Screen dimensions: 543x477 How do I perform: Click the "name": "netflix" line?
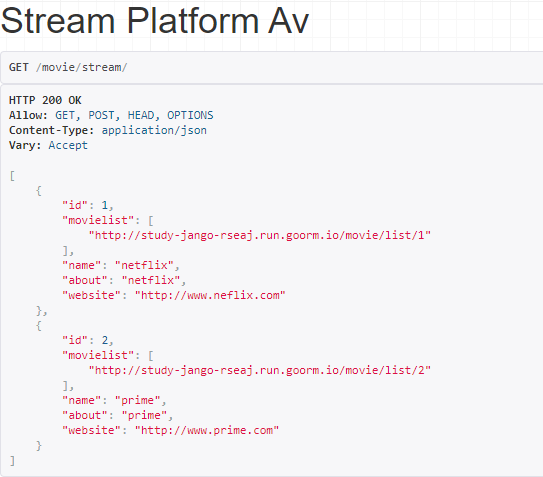[x=121, y=265]
